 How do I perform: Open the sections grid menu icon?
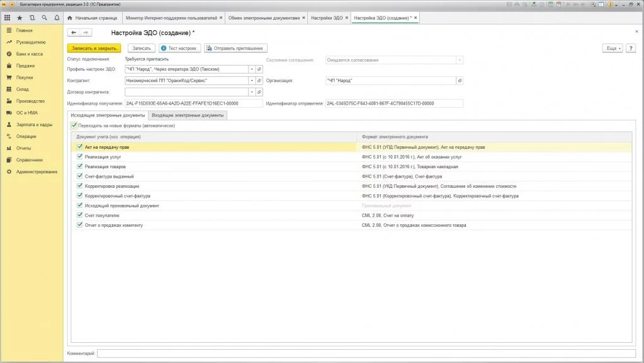click(x=8, y=18)
